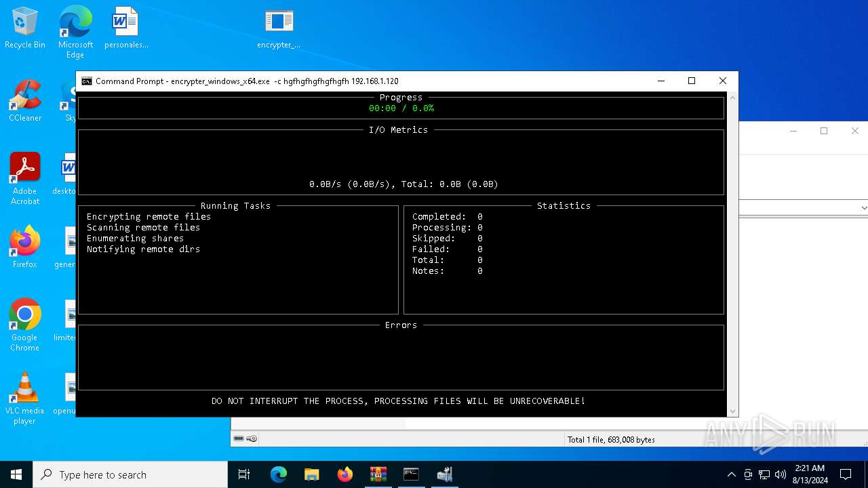Viewport: 868px width, 488px height.
Task: Open the last running app taskbar icon
Action: coord(444,474)
